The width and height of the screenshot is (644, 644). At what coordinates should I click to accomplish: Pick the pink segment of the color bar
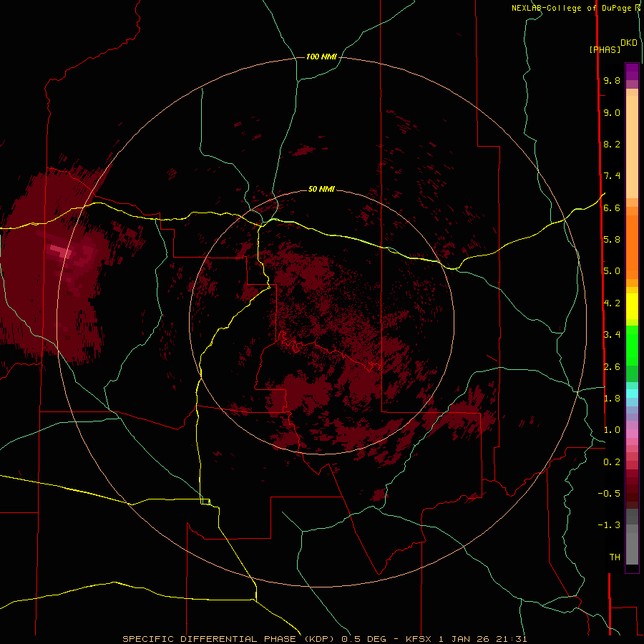pos(632,434)
